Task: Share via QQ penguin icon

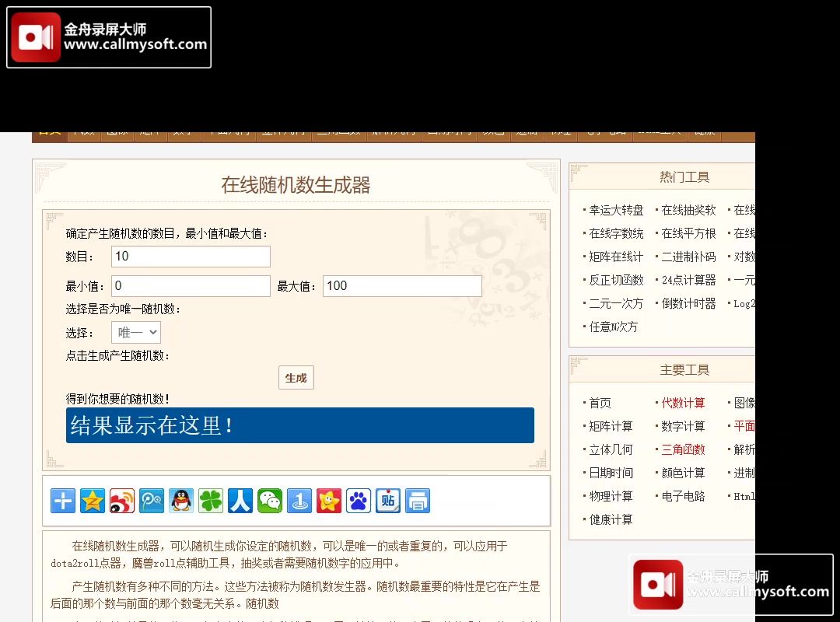Action: tap(181, 501)
